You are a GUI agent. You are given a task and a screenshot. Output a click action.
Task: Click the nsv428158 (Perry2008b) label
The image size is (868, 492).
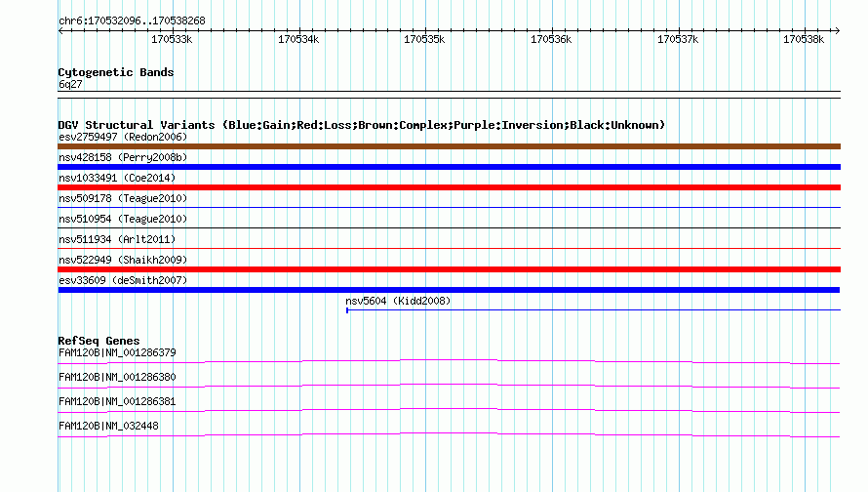(x=123, y=157)
